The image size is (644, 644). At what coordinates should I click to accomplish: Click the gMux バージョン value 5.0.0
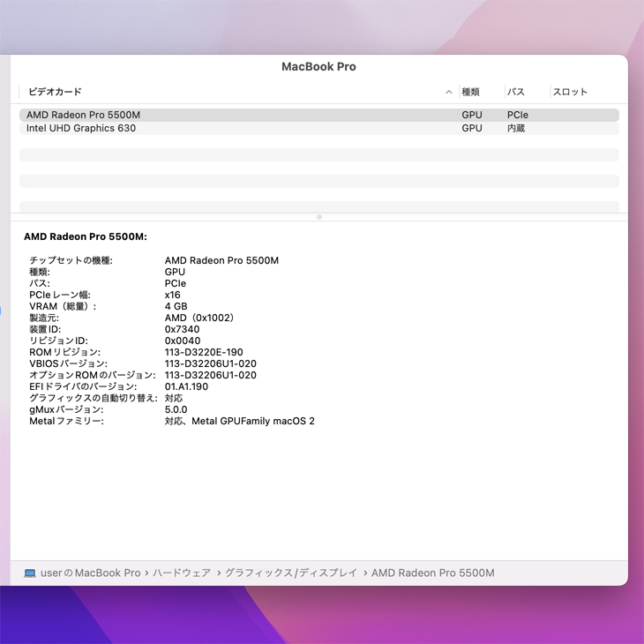point(176,410)
